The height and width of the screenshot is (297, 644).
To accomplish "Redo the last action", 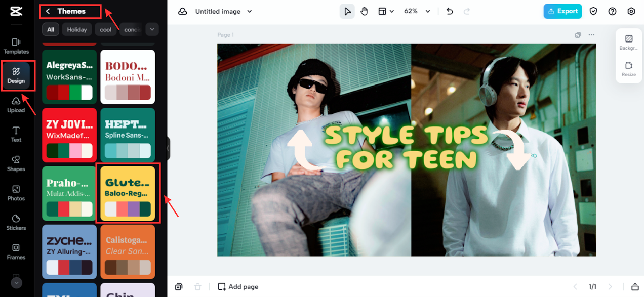I will click(467, 11).
